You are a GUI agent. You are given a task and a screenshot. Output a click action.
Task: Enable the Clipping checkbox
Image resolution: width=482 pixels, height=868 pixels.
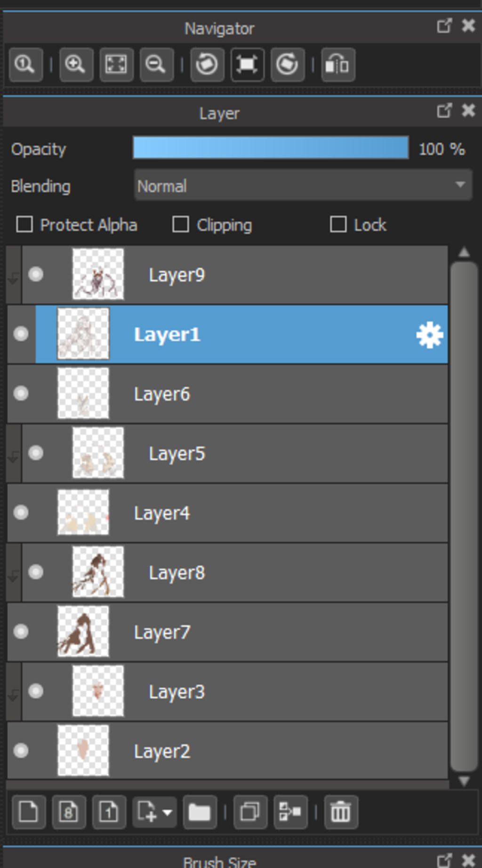pos(181,225)
